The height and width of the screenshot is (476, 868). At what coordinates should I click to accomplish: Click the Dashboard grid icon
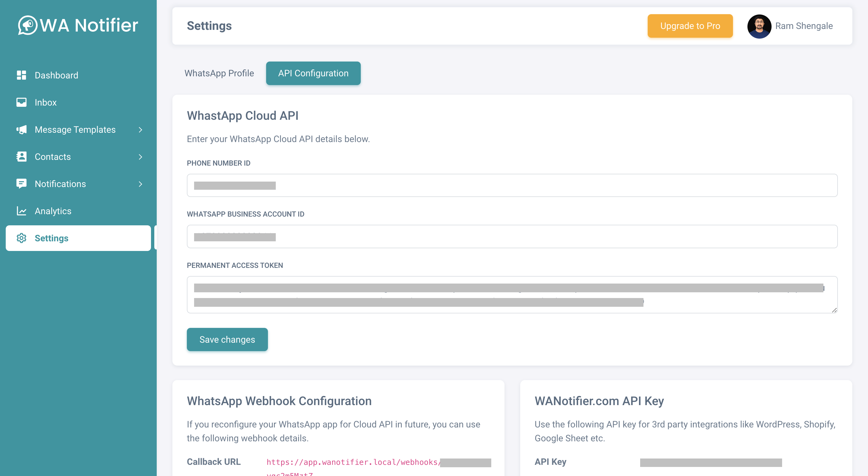coord(21,75)
